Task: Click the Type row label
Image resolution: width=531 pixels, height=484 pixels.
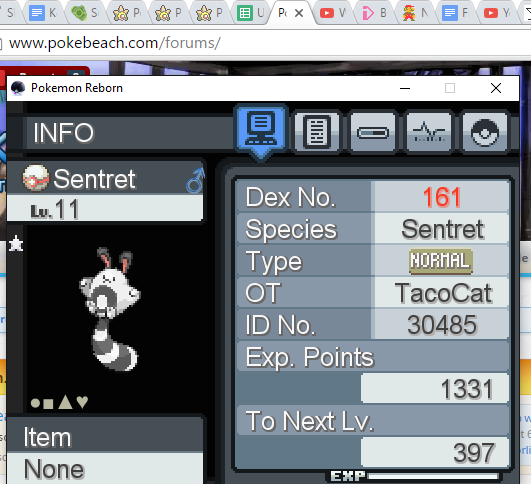Action: (274, 262)
